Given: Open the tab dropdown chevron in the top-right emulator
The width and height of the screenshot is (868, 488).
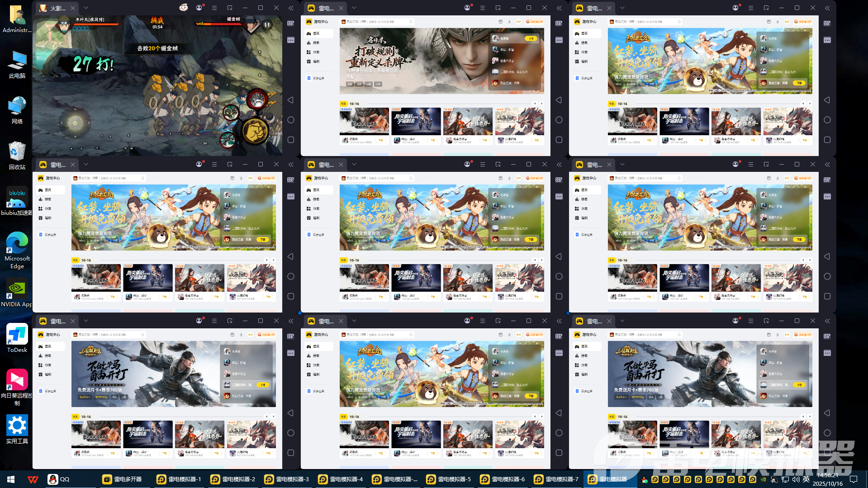Looking at the screenshot, I should pyautogui.click(x=622, y=8).
